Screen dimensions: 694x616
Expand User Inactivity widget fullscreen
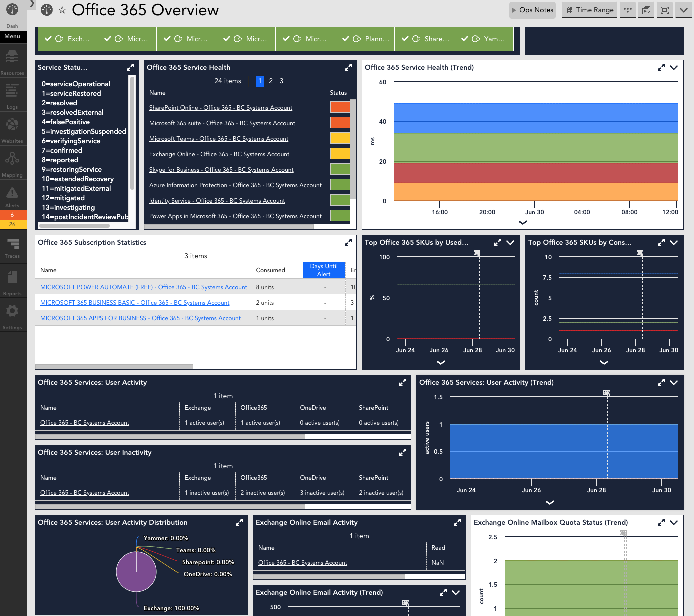pos(402,452)
